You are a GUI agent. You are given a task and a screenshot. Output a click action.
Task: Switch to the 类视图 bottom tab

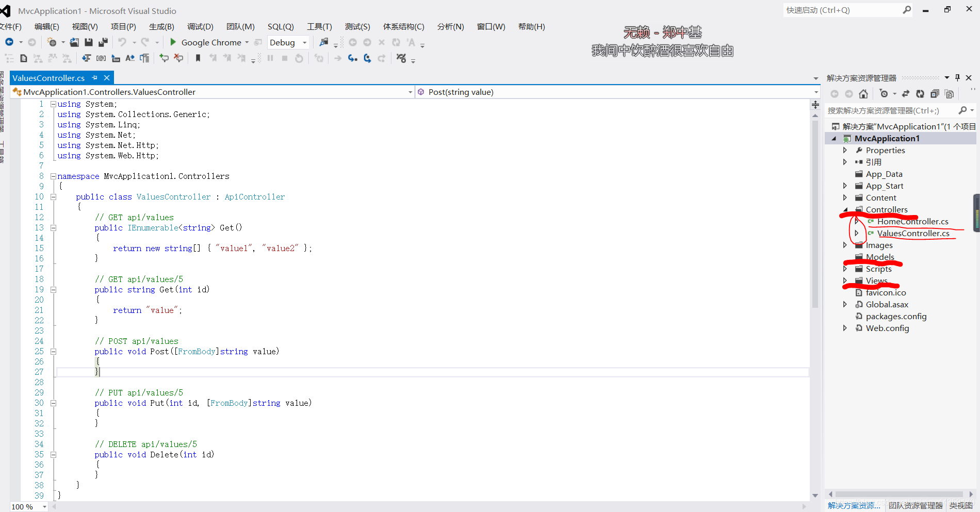(961, 506)
